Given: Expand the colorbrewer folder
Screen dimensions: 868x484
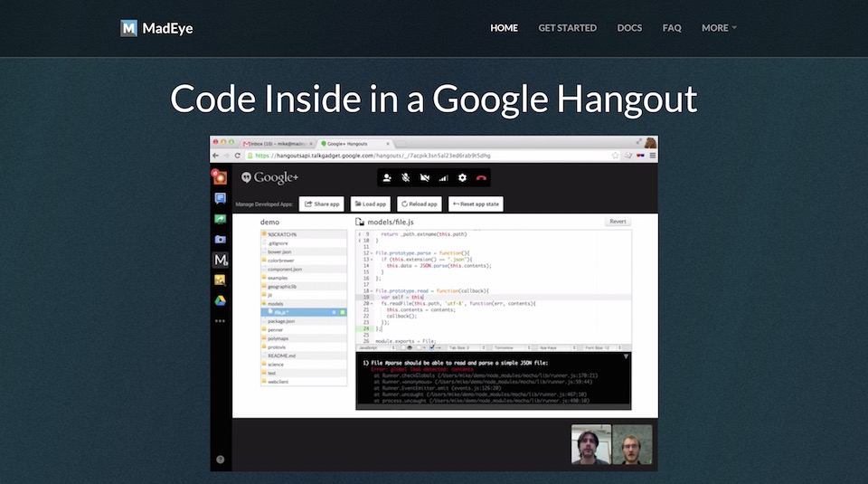Looking at the screenshot, I should [x=304, y=261].
